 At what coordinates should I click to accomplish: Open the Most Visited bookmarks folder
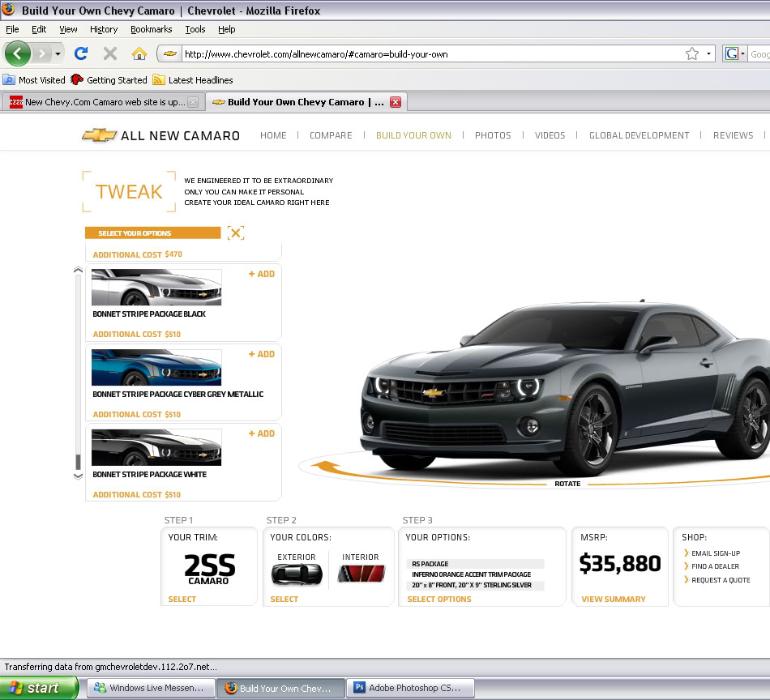point(34,80)
